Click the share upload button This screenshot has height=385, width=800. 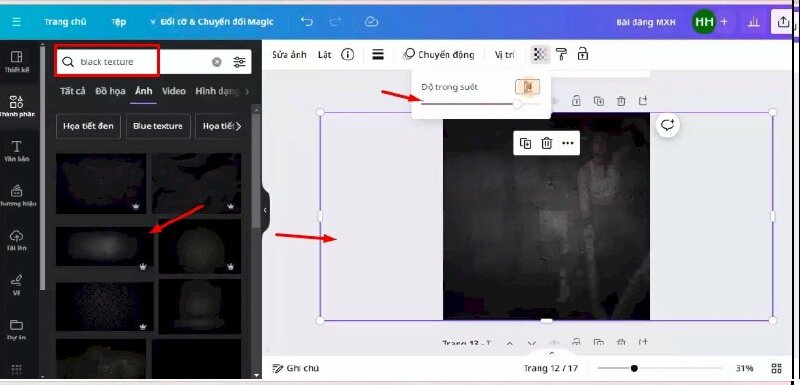[x=783, y=22]
